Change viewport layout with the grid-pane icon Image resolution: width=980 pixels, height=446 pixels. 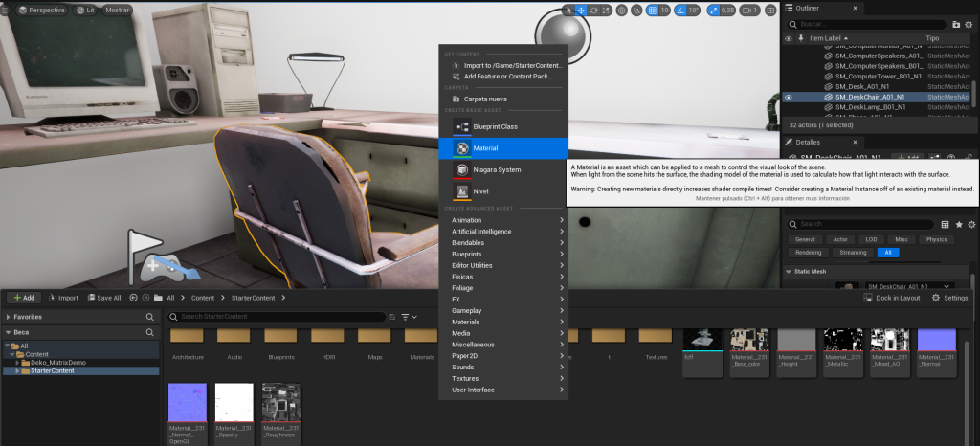[x=770, y=10]
